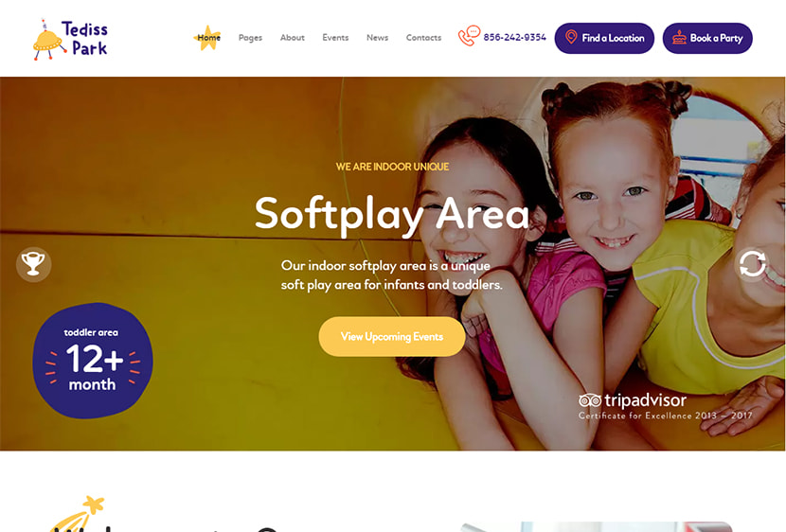Click the birthday cake icon

(679, 38)
